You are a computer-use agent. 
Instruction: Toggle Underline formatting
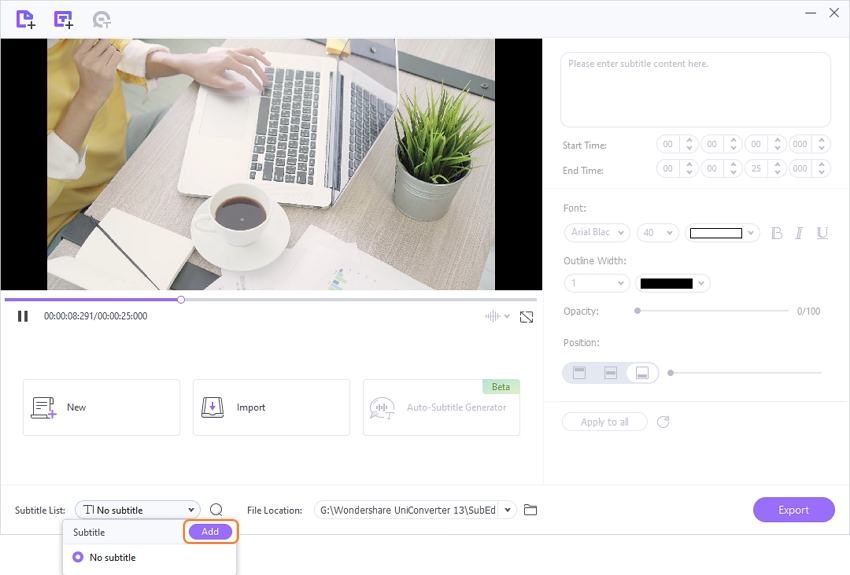(822, 233)
